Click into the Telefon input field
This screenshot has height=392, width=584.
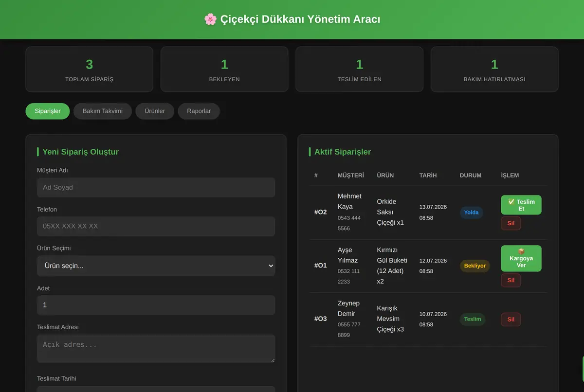pos(156,226)
